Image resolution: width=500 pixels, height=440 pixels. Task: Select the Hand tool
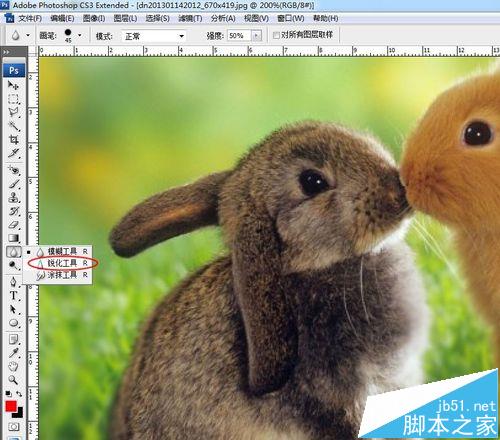click(x=13, y=366)
